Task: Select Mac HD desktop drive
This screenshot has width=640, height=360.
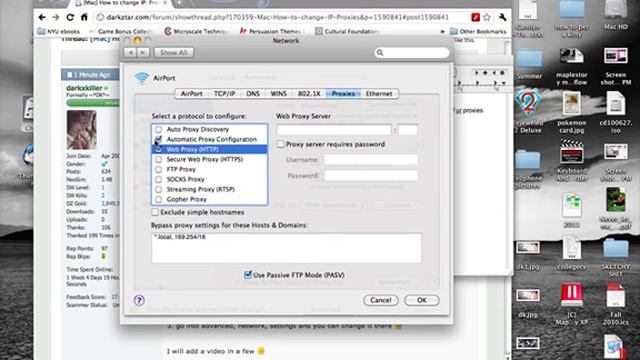Action: pos(615,16)
